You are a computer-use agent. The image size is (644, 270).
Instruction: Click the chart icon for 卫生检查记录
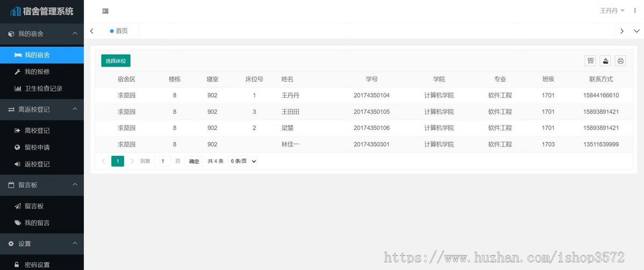pyautogui.click(x=18, y=89)
